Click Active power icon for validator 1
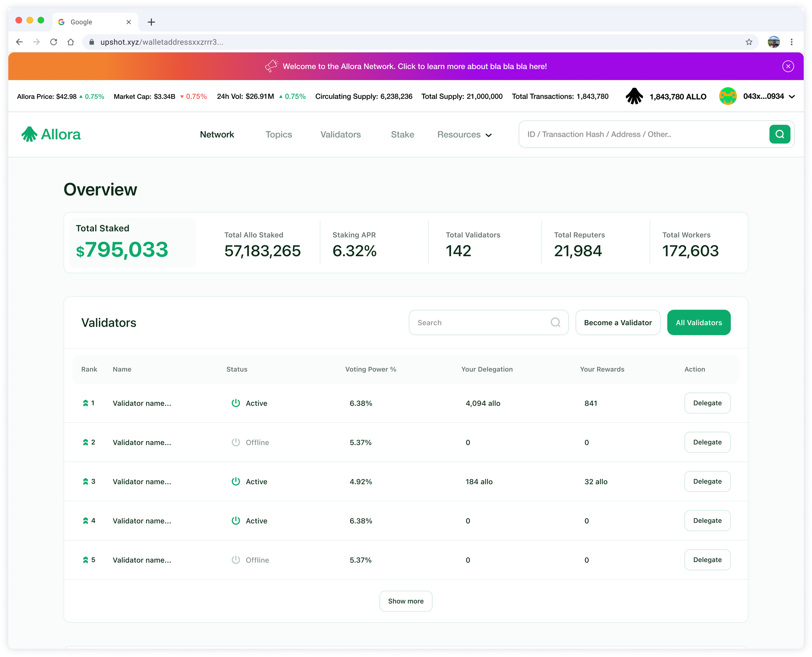Viewport: 812px width, 657px height. click(x=236, y=403)
